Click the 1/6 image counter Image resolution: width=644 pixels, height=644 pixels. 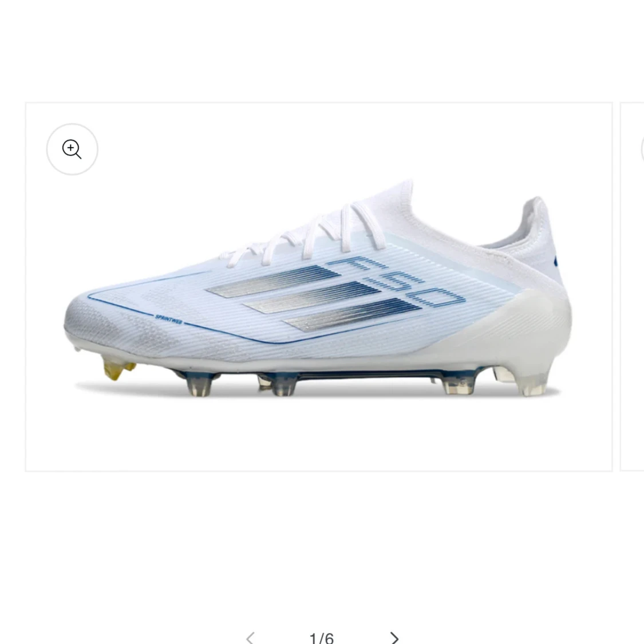click(x=322, y=638)
